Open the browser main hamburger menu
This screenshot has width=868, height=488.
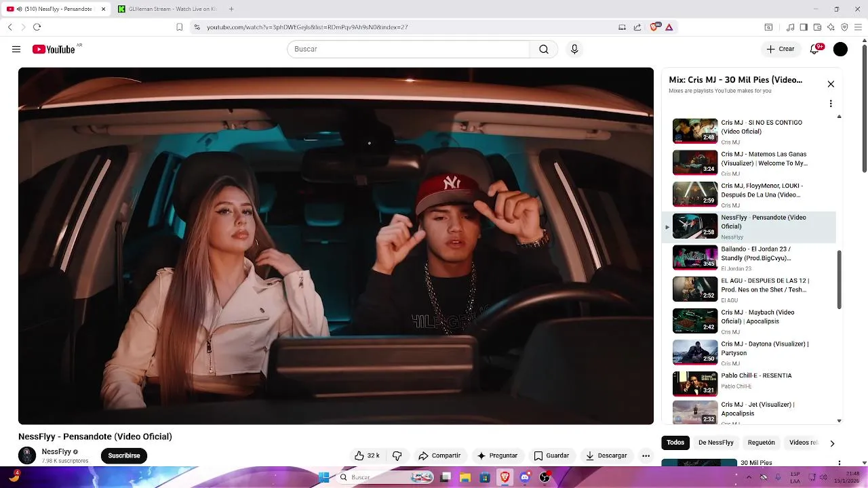[858, 27]
